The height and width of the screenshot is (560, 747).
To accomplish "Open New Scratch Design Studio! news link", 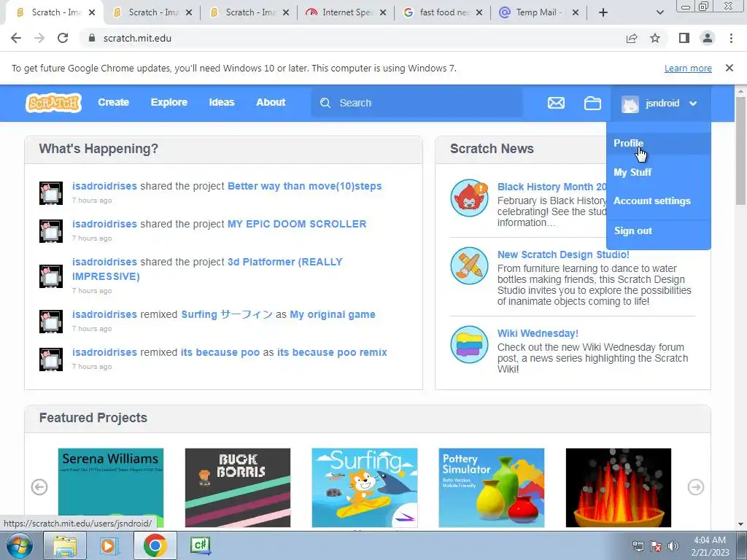I will tap(563, 254).
